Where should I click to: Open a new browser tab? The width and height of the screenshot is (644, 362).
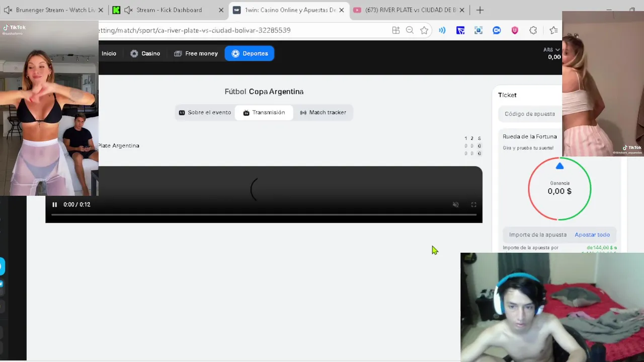click(x=480, y=10)
